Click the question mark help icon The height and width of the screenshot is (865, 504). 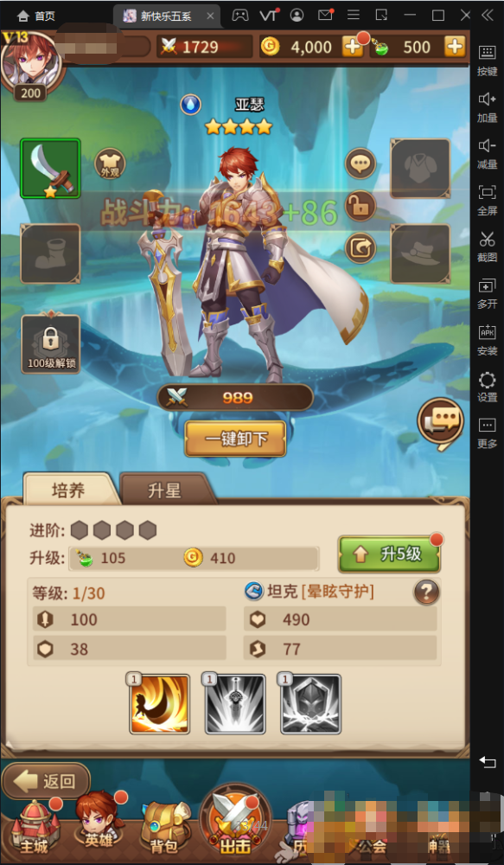tap(427, 593)
